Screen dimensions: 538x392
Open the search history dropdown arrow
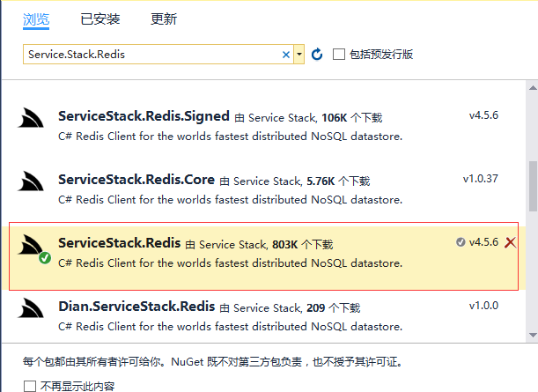tap(299, 55)
